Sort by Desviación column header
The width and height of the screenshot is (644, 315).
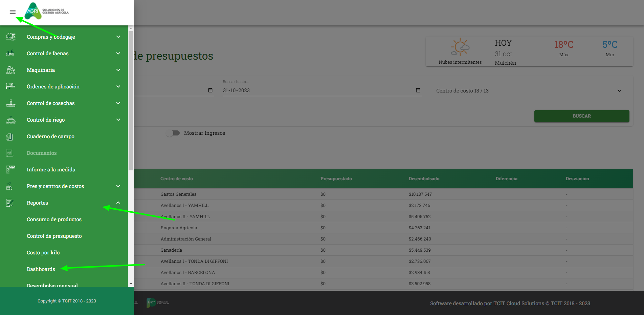coord(577,178)
